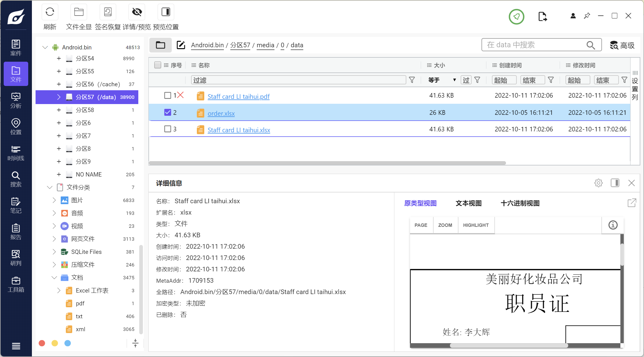Open the 笔记 notes sidebar icon

pyautogui.click(x=16, y=205)
